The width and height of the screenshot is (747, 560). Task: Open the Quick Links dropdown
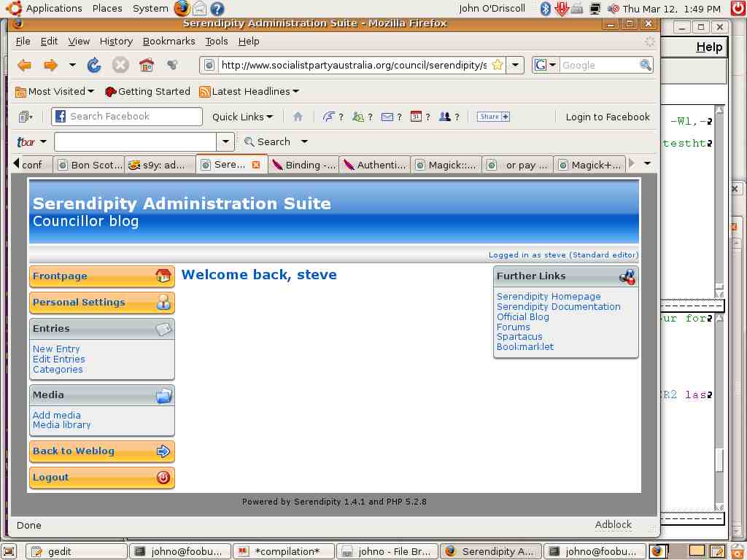click(242, 116)
